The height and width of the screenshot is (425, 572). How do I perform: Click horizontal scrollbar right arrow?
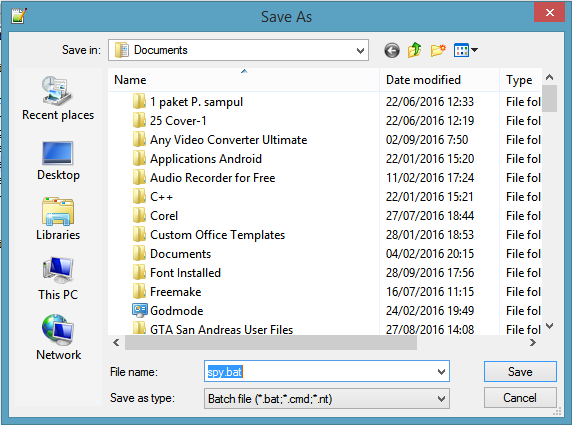click(533, 343)
